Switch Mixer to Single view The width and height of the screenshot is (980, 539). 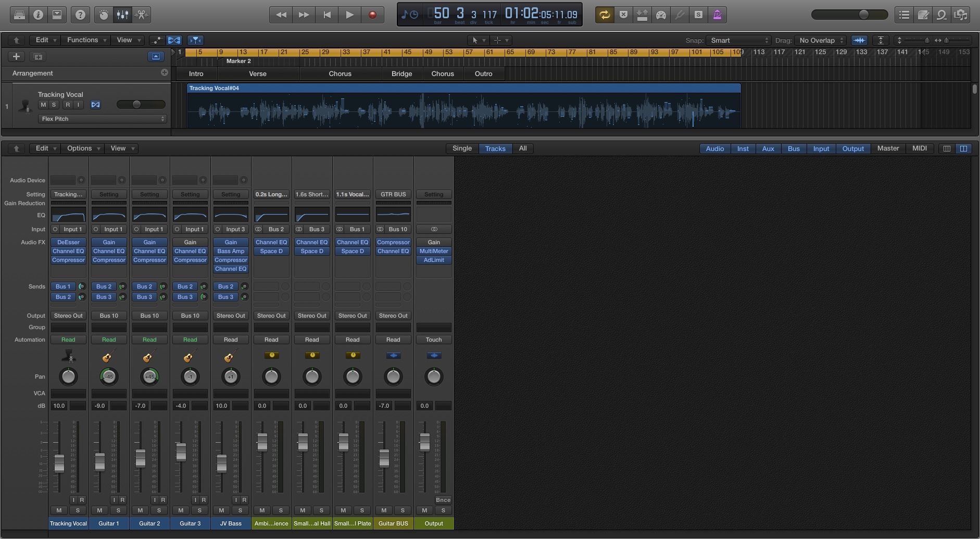tap(462, 148)
